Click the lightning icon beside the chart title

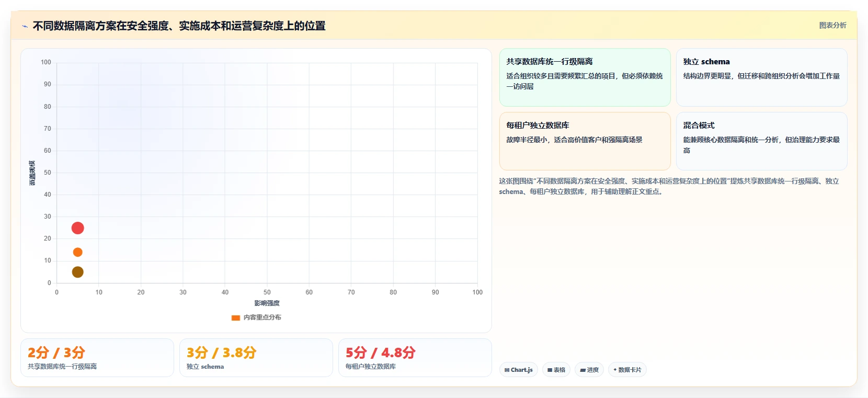coord(25,26)
